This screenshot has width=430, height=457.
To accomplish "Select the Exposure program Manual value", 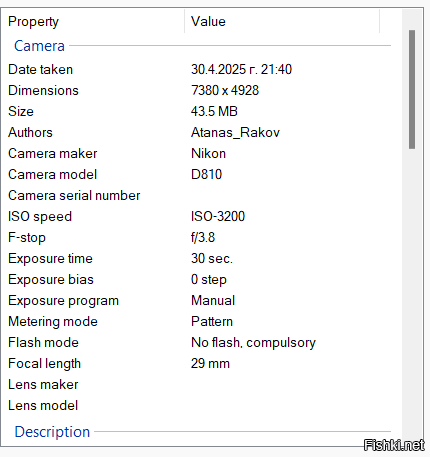I will click(x=213, y=300).
